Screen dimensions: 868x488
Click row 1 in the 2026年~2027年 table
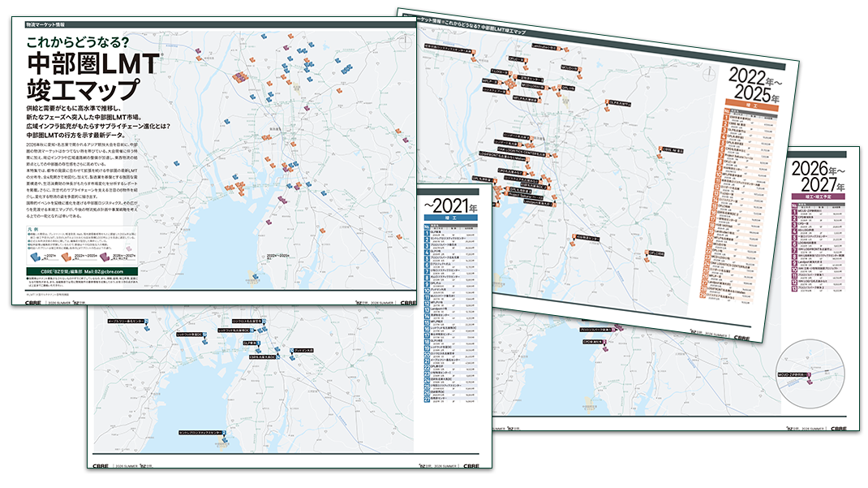819,212
